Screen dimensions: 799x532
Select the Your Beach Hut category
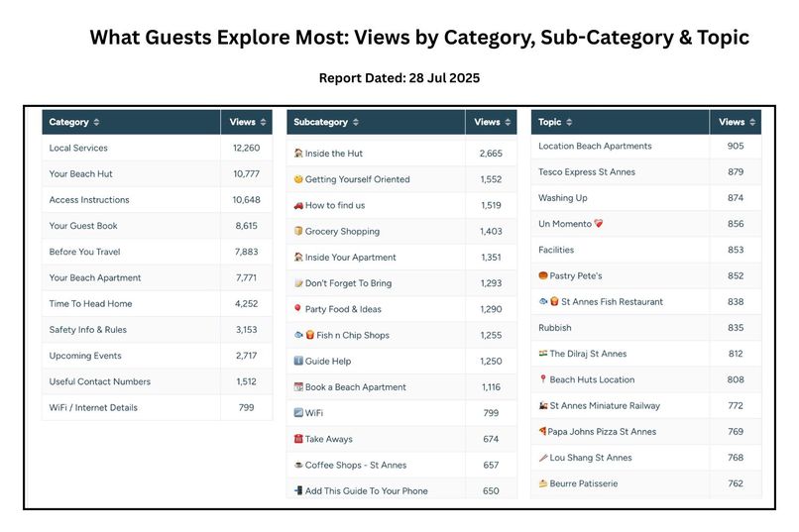click(x=157, y=174)
